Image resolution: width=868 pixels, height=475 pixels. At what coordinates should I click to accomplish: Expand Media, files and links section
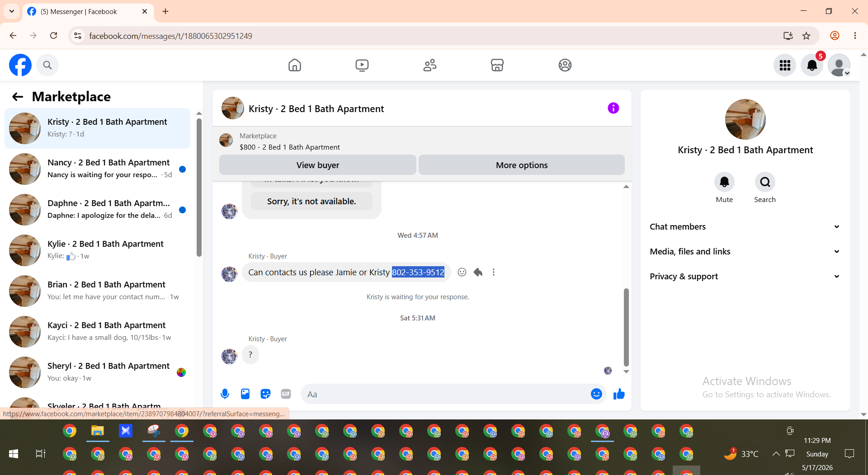[745, 252]
